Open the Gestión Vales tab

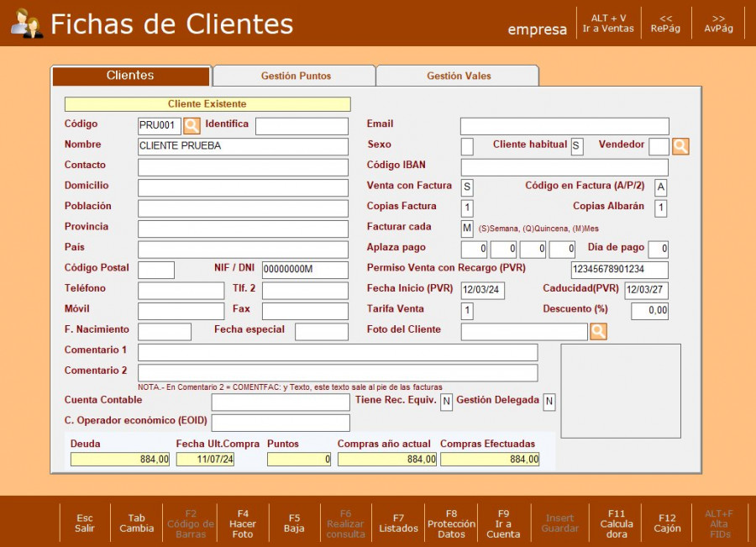tap(459, 76)
